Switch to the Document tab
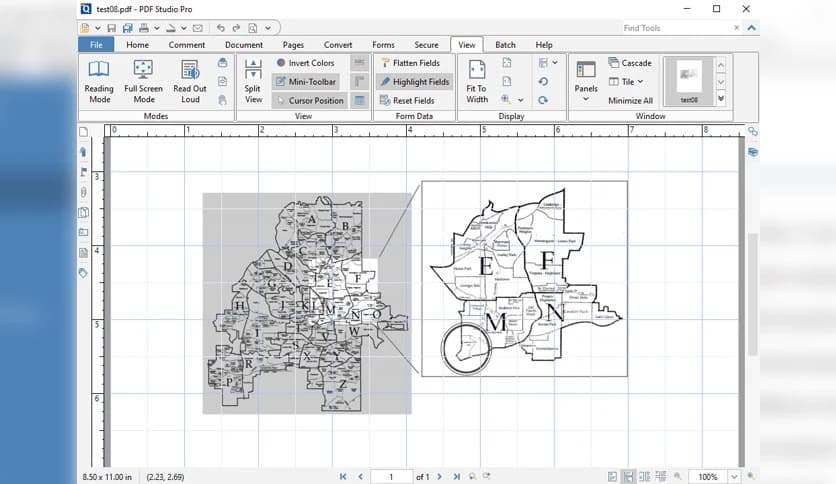 244,45
